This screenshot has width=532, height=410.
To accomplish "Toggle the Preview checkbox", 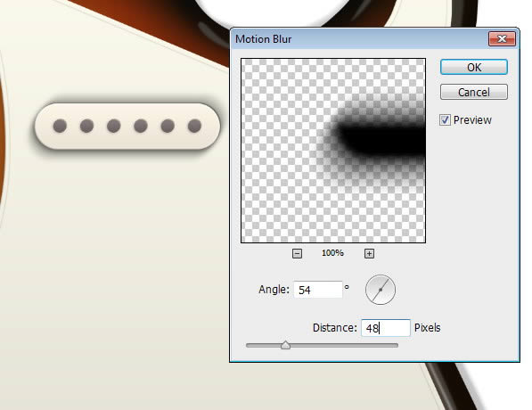I will 445,119.
